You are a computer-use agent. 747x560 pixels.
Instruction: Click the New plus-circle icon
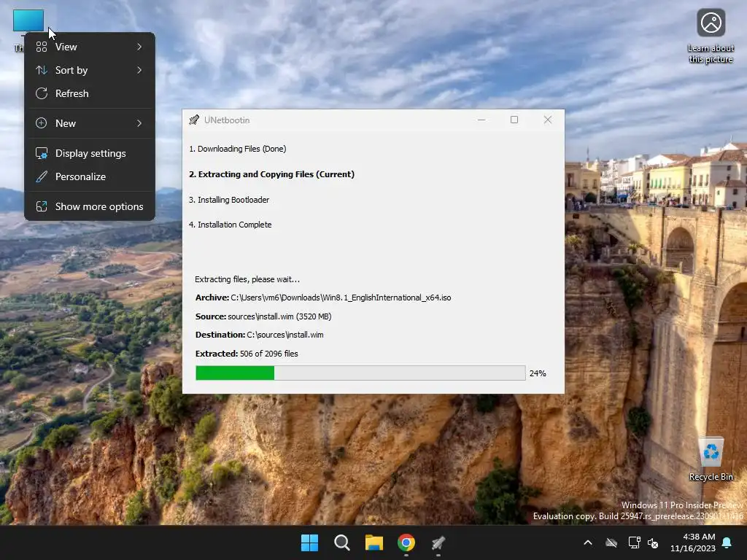42,123
